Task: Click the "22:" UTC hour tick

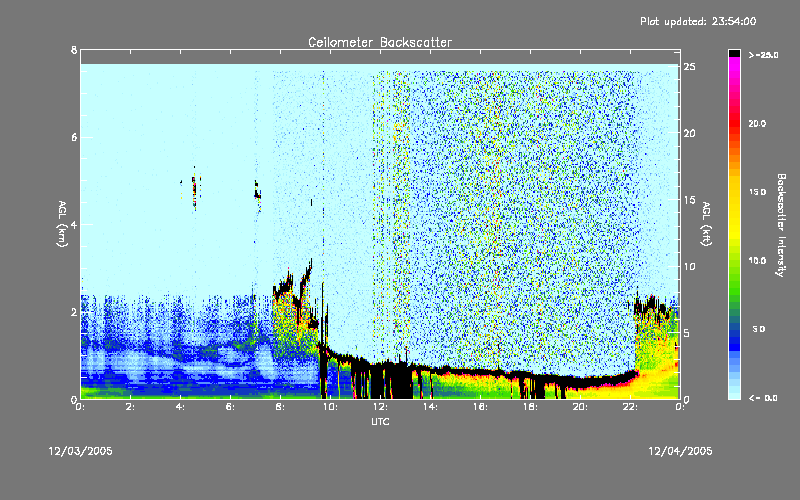Action: (x=630, y=407)
